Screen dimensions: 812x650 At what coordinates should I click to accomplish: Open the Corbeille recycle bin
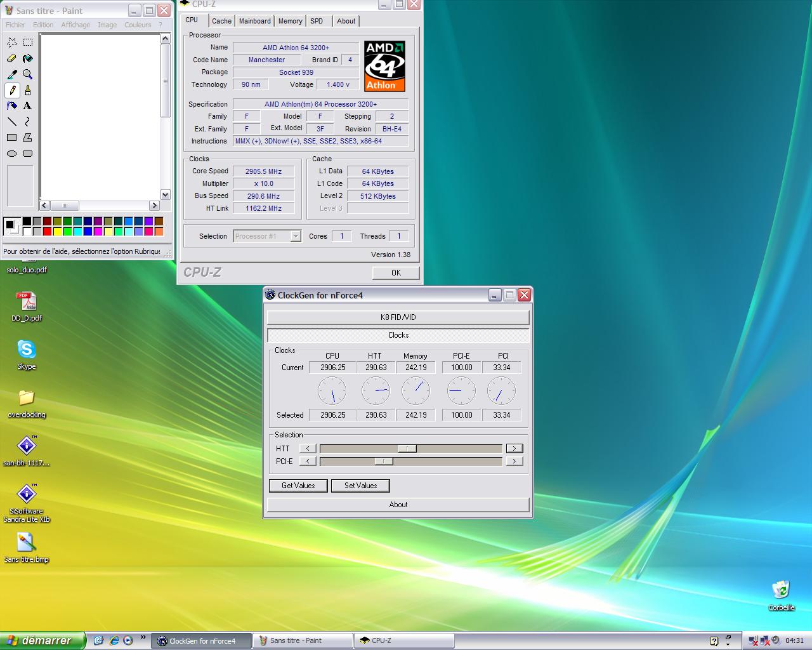tap(781, 596)
